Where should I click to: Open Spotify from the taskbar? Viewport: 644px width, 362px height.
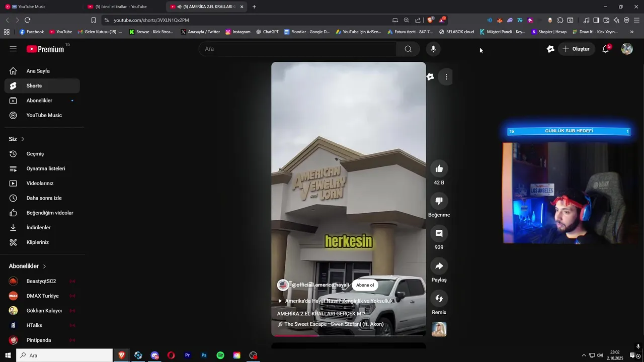coord(220,355)
